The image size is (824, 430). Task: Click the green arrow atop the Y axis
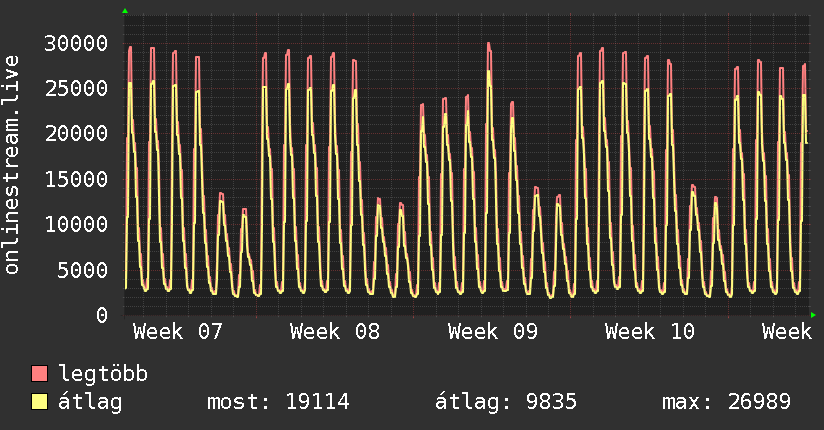tap(125, 11)
